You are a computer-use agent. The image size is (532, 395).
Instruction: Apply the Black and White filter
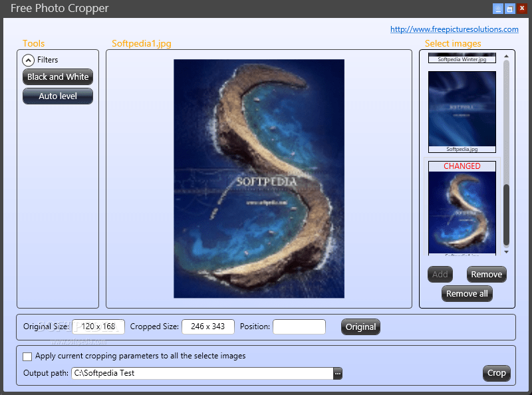coord(57,76)
